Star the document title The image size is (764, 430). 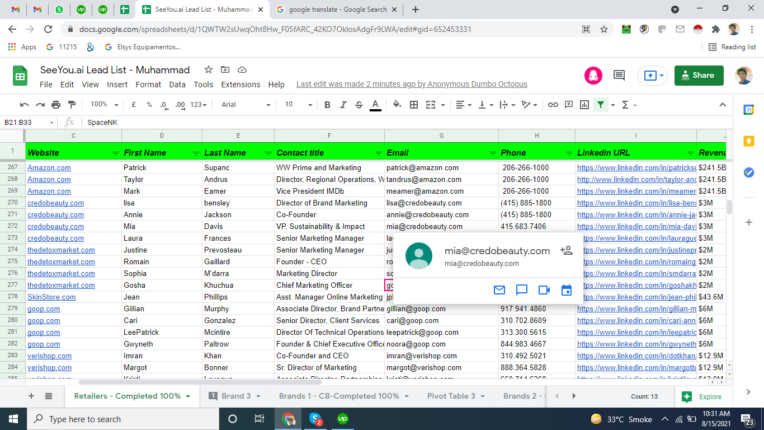tap(209, 70)
